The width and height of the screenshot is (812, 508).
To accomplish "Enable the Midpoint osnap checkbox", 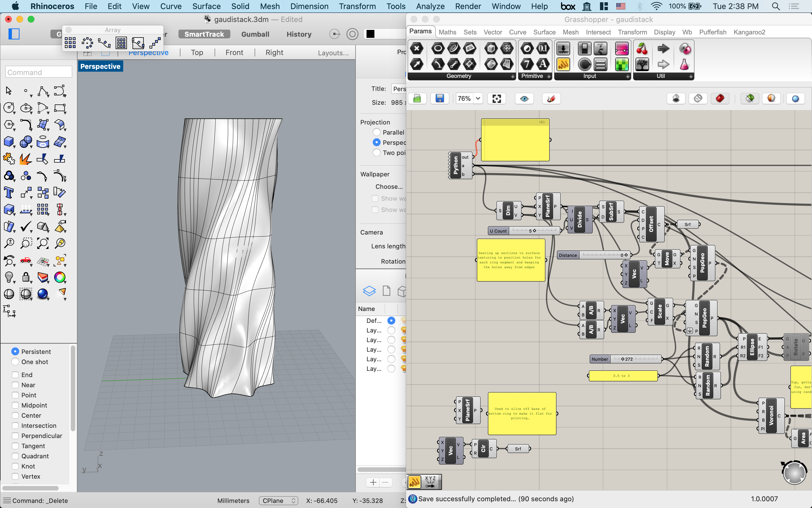I will 15,405.
